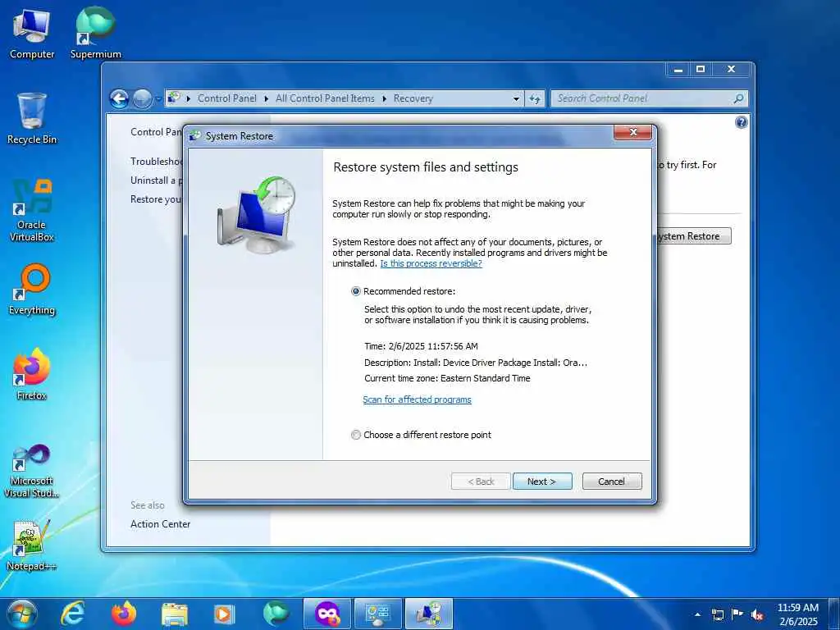Open the network tray icon
Viewport: 840px width, 630px height.
[x=718, y=614]
